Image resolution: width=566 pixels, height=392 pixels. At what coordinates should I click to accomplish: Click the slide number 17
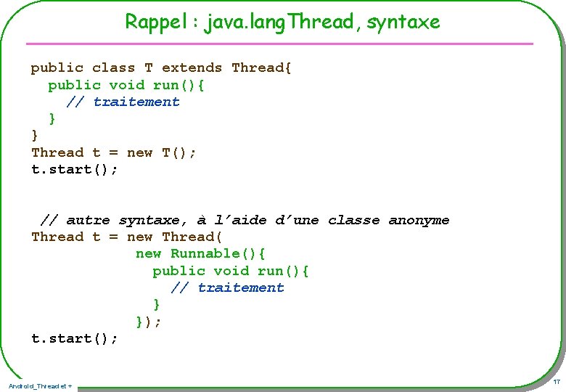pyautogui.click(x=557, y=382)
